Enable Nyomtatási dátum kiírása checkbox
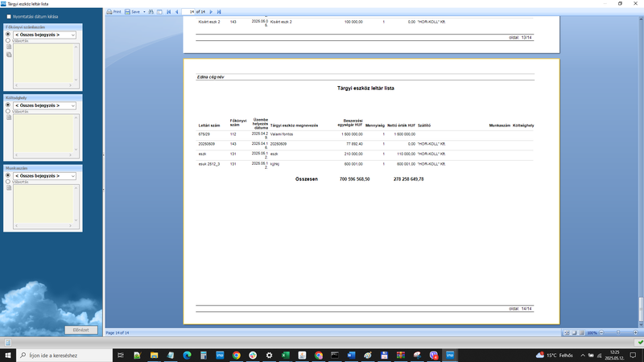This screenshot has height=362, width=644. 9,17
